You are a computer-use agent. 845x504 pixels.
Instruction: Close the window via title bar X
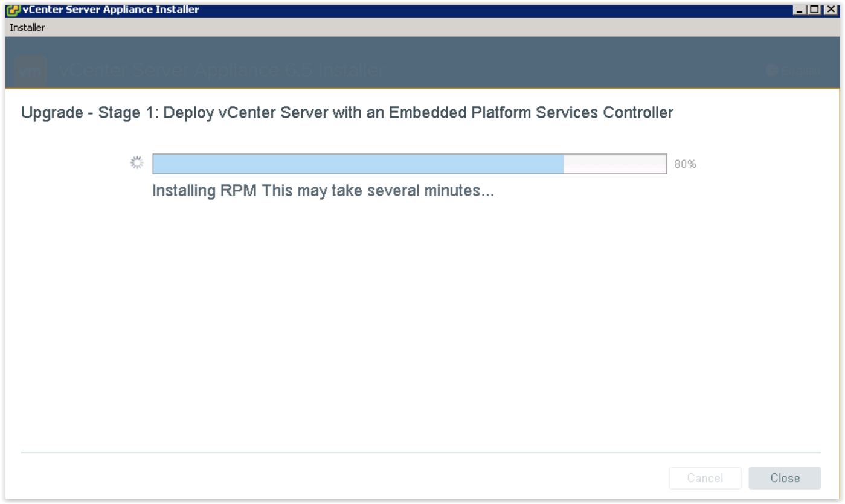[x=831, y=10]
